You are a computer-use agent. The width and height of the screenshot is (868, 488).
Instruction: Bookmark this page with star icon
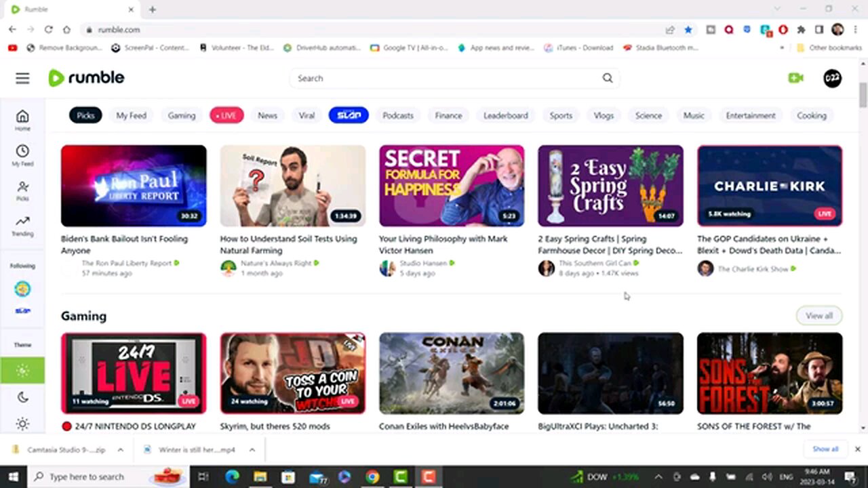688,30
